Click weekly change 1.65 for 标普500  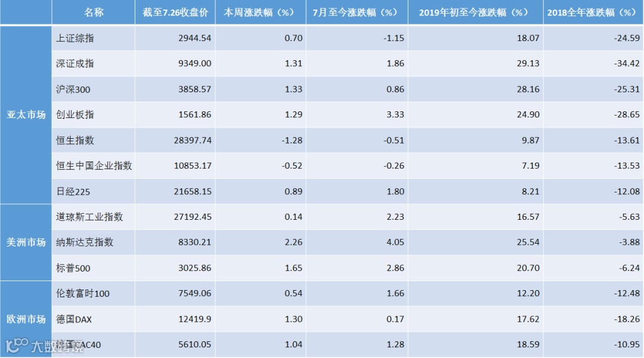point(293,268)
